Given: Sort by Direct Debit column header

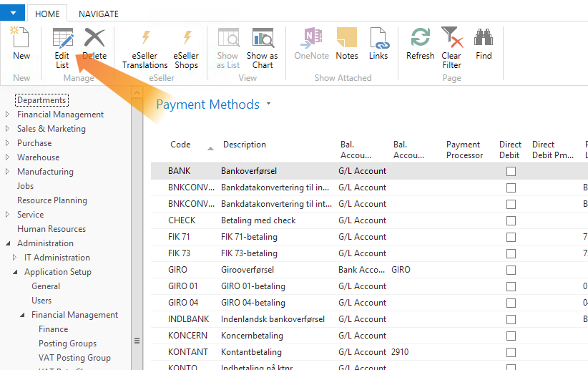Looking at the screenshot, I should (x=510, y=150).
